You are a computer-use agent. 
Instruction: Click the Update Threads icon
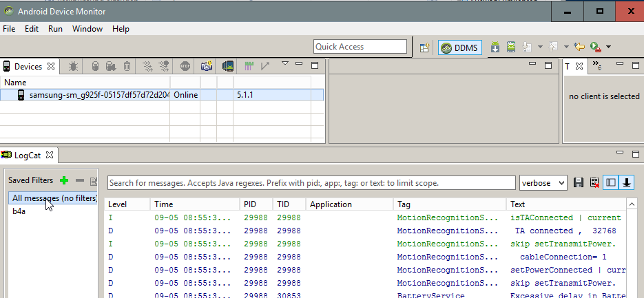pos(148,66)
